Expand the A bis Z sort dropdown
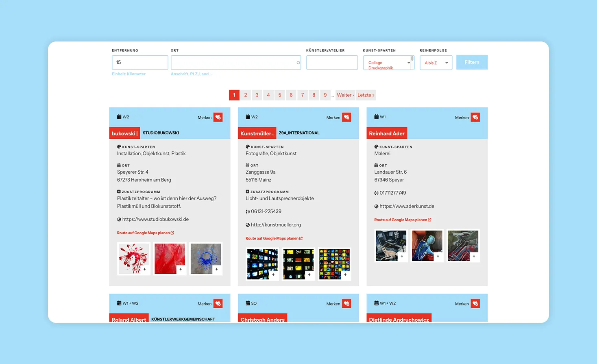Image resolution: width=597 pixels, height=364 pixels. (436, 63)
